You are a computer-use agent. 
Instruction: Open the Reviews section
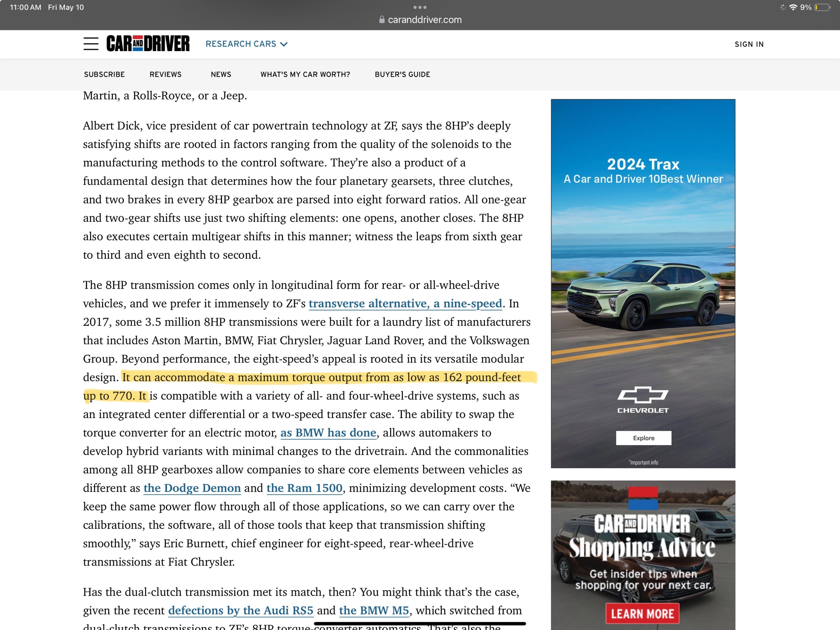click(x=166, y=75)
